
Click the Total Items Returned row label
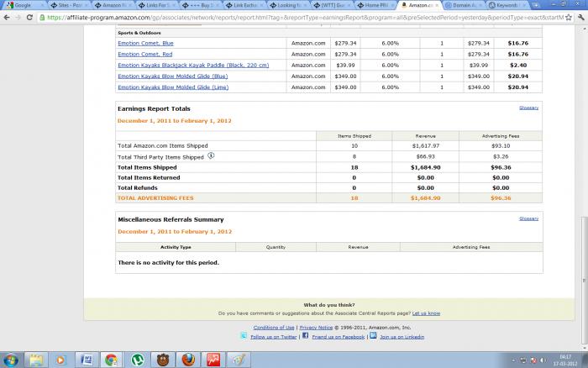point(149,177)
